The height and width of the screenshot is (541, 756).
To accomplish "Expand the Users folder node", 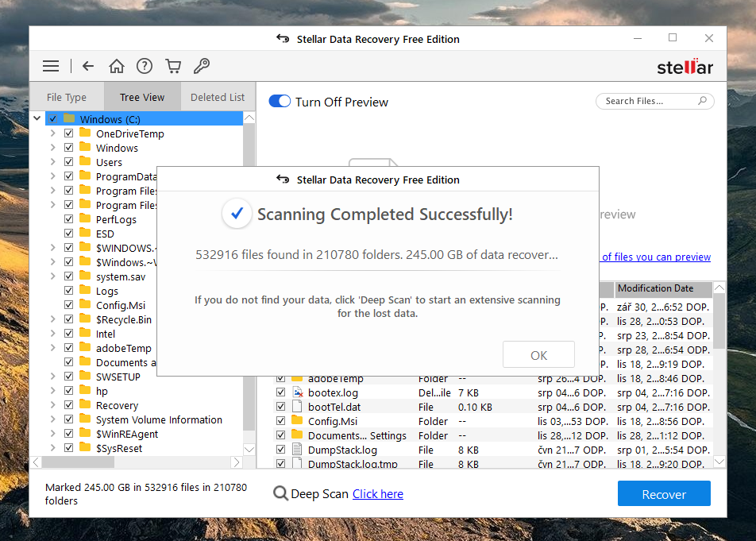I will pos(52,161).
